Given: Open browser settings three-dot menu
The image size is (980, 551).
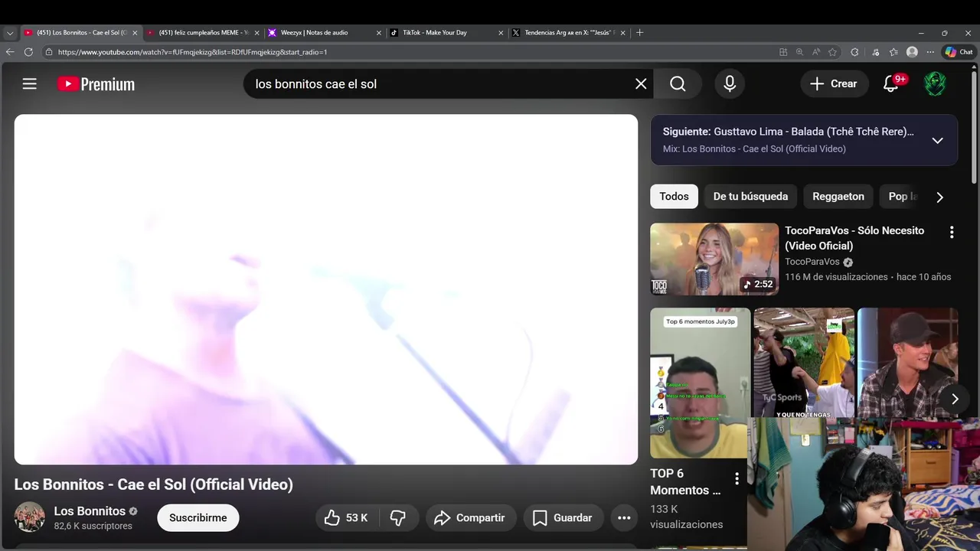Looking at the screenshot, I should point(929,52).
